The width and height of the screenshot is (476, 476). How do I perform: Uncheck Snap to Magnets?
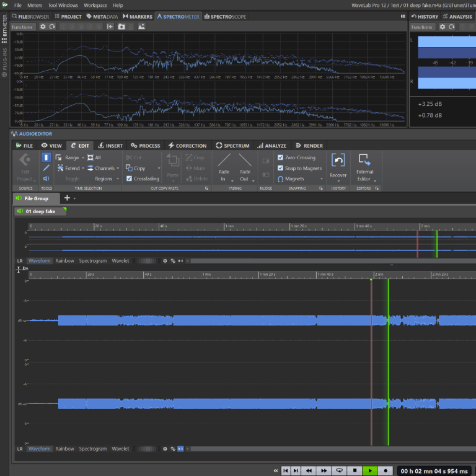[x=281, y=168]
